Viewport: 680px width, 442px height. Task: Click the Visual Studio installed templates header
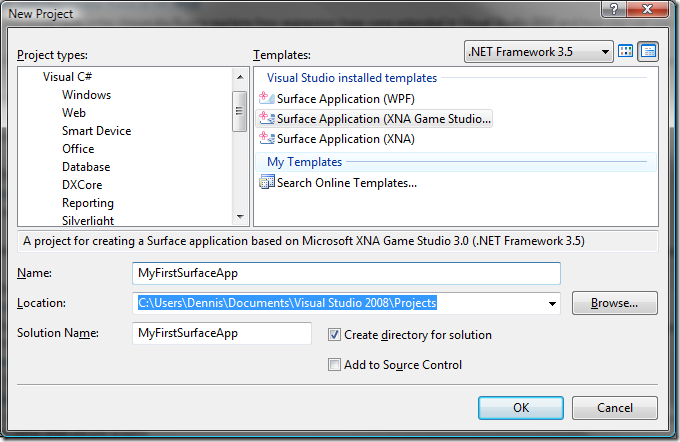pos(352,78)
